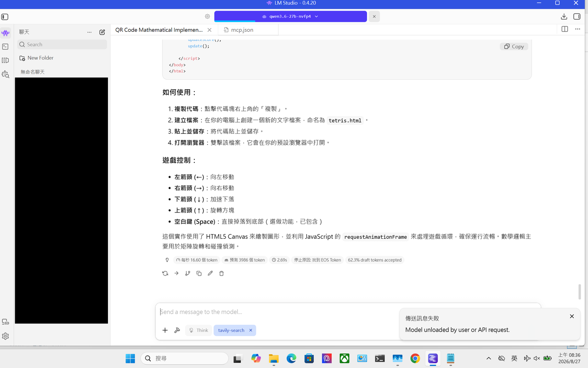Focus the chat Search field
The height and width of the screenshot is (368, 588).
click(x=62, y=45)
